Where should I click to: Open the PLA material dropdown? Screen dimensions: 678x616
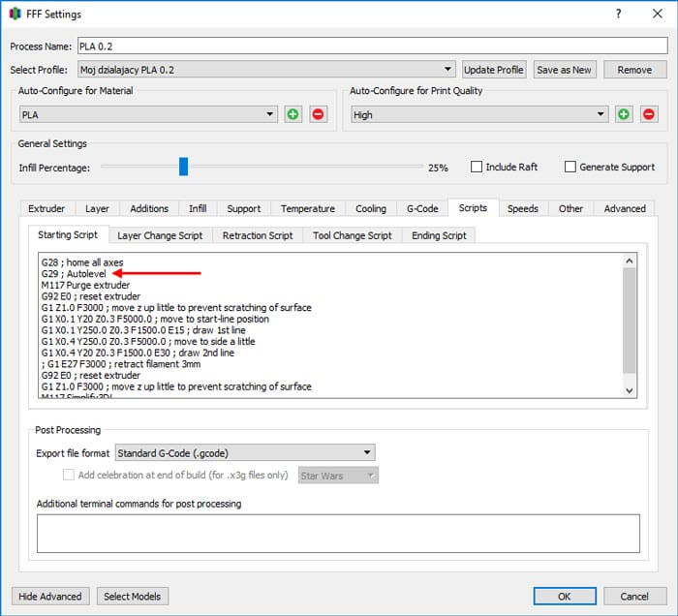pos(148,114)
